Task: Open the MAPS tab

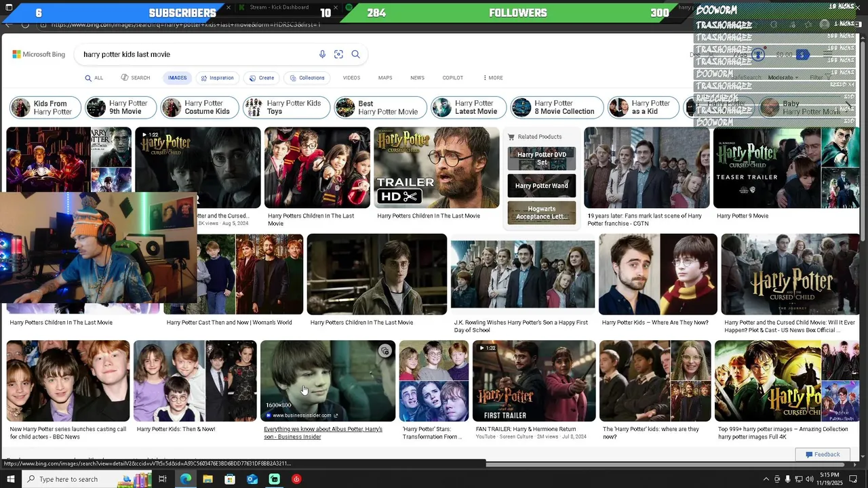Action: [385, 78]
